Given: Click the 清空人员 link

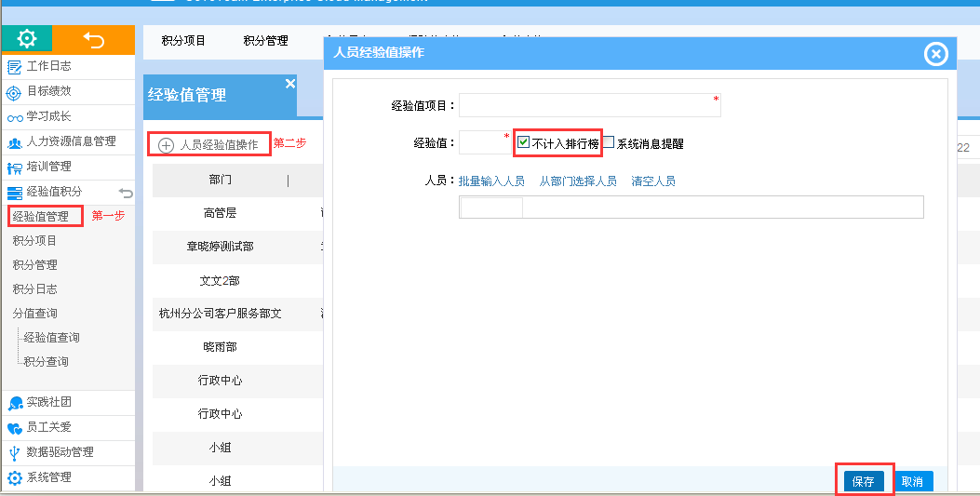Looking at the screenshot, I should tap(653, 181).
